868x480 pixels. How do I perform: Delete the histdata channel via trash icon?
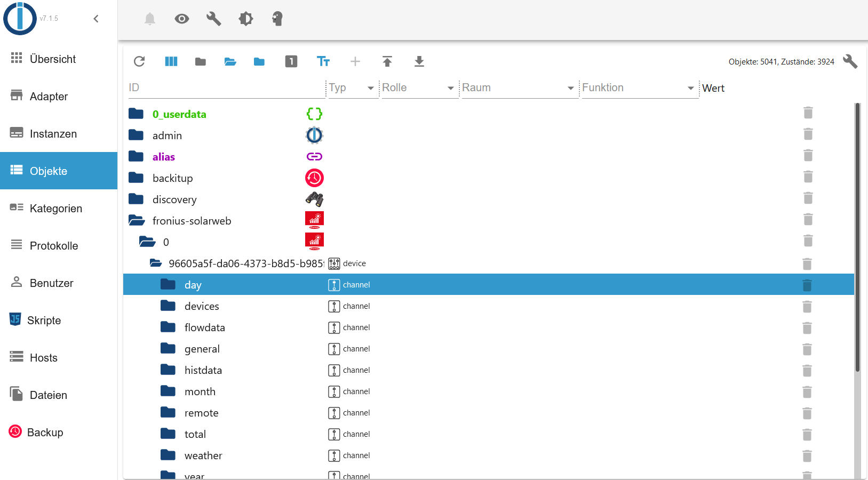pos(807,371)
